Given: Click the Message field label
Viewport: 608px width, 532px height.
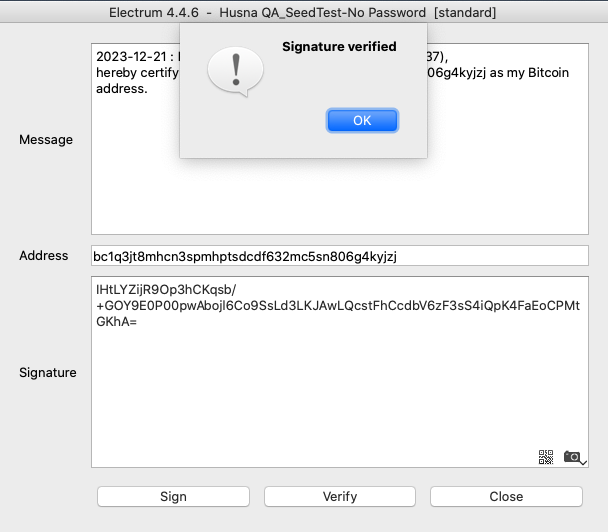Looking at the screenshot, I should pos(46,140).
